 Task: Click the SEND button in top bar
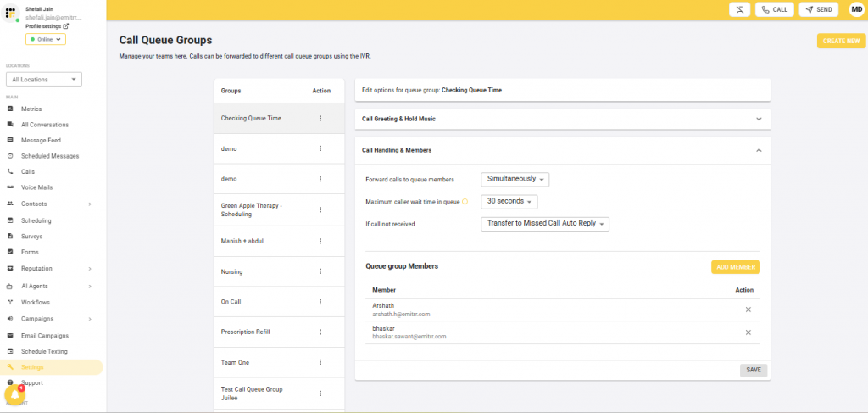pyautogui.click(x=818, y=9)
